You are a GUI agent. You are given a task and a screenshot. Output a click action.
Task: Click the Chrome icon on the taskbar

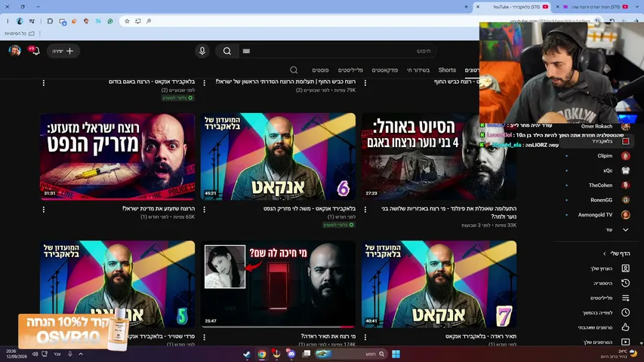pos(262,354)
